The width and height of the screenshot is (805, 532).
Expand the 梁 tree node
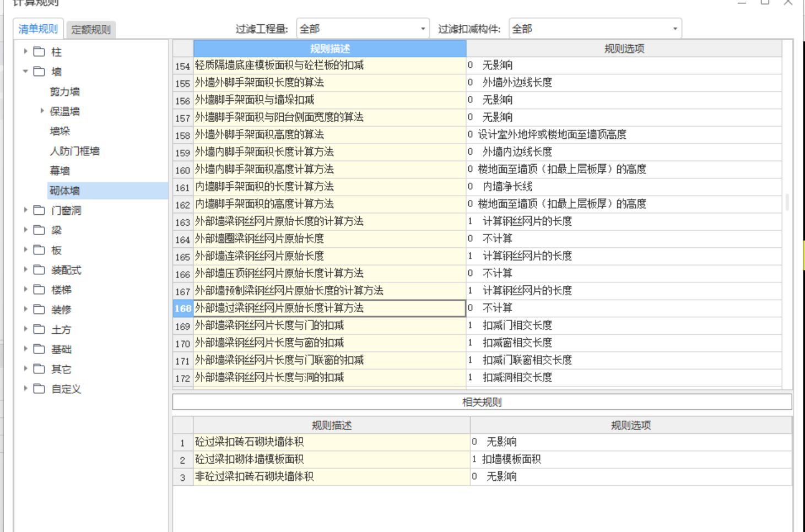pos(25,230)
